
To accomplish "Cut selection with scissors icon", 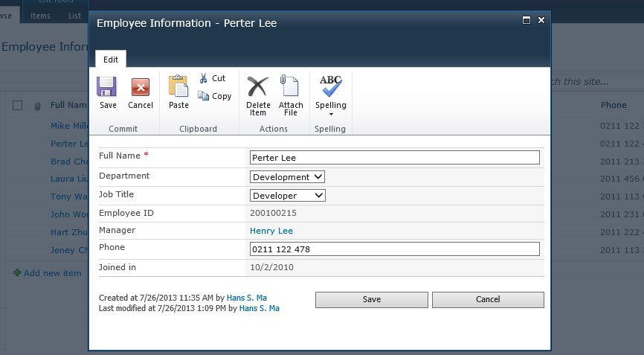I will 203,78.
